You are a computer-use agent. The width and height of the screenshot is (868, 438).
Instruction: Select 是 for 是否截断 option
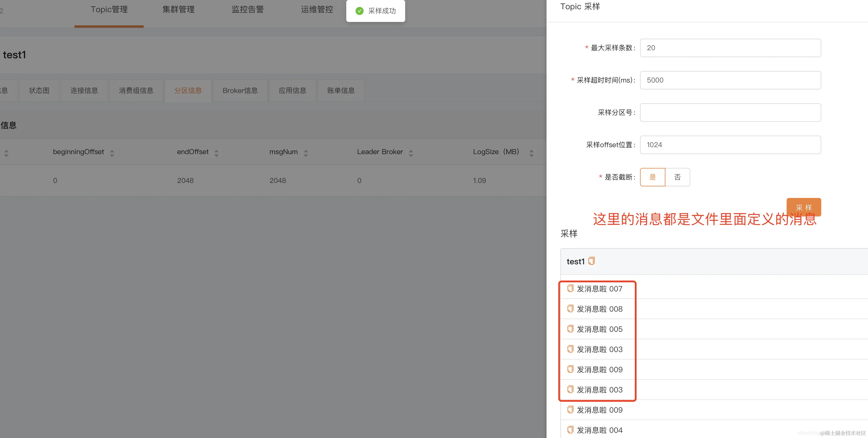[652, 177]
